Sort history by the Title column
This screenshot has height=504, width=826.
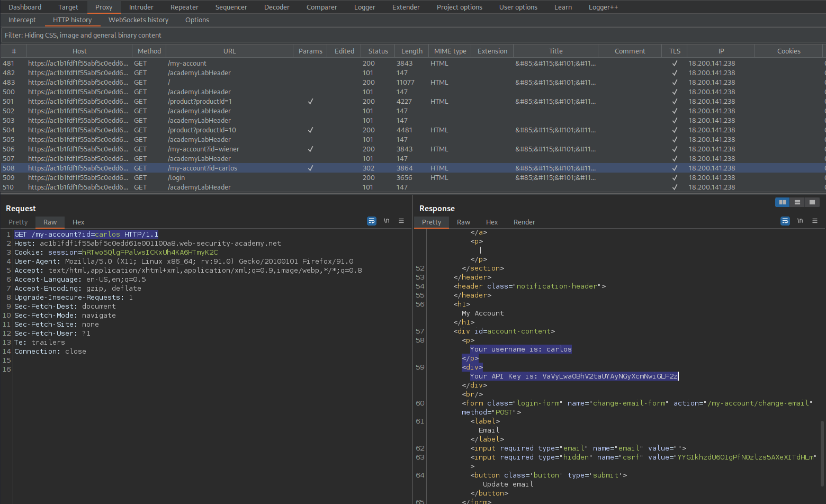[x=556, y=51]
